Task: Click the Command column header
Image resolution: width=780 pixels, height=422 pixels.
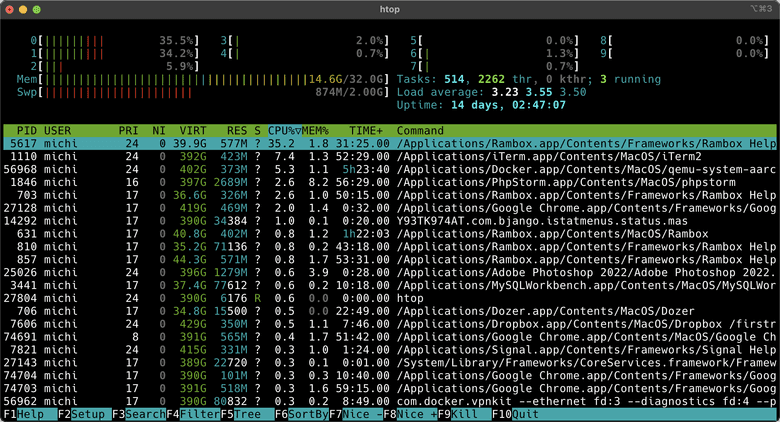Action: [420, 130]
